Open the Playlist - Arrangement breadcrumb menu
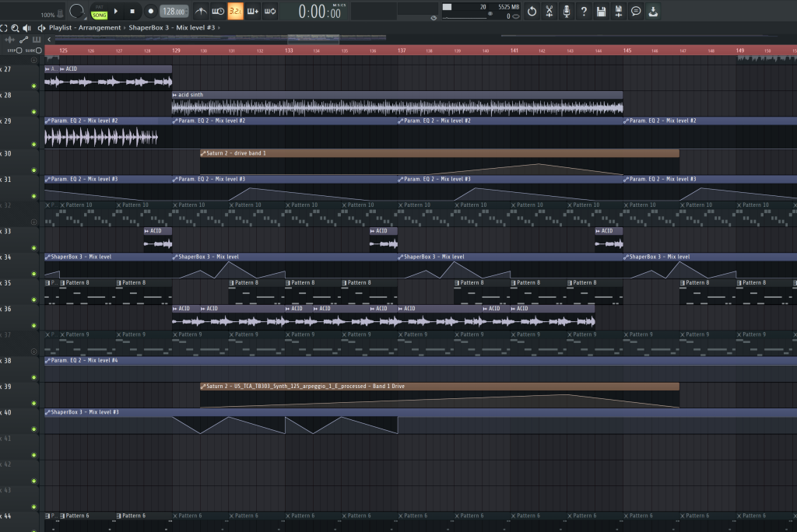This screenshot has width=797, height=532. coord(84,28)
